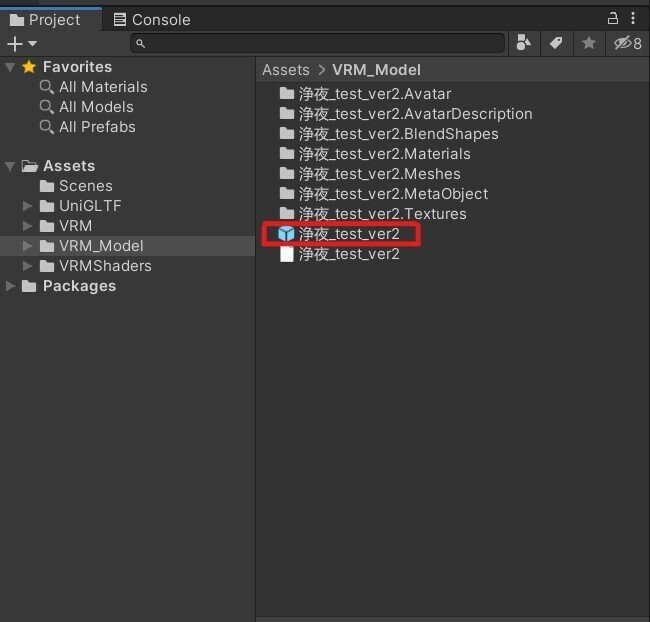Viewport: 650px width, 622px height.
Task: Click the Avatar folder icon
Action: pos(286,94)
